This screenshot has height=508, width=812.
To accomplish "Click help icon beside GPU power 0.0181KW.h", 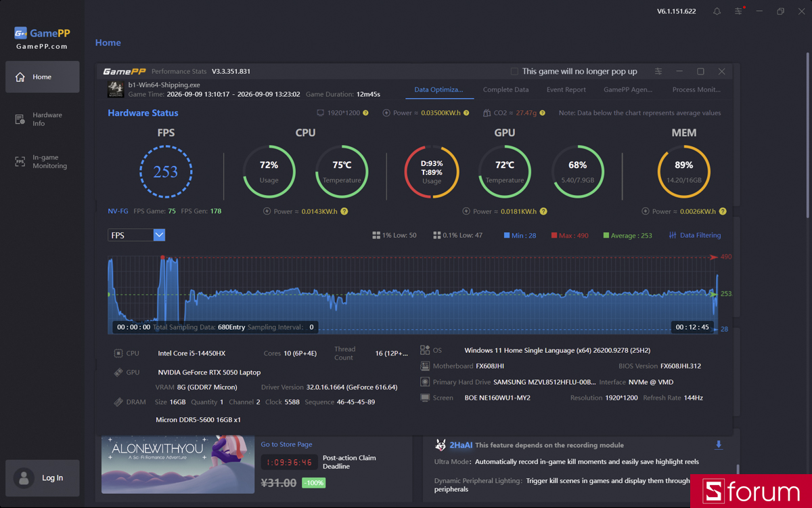I will [543, 211].
